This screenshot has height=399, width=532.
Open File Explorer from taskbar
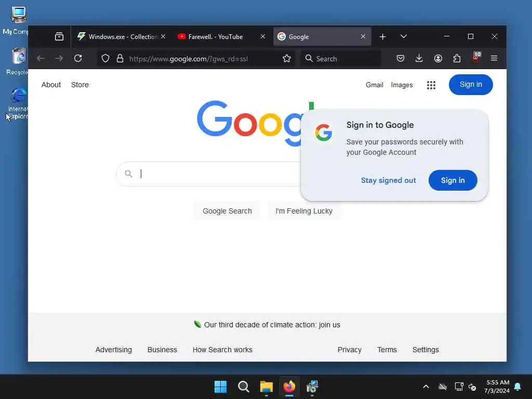coord(267,387)
